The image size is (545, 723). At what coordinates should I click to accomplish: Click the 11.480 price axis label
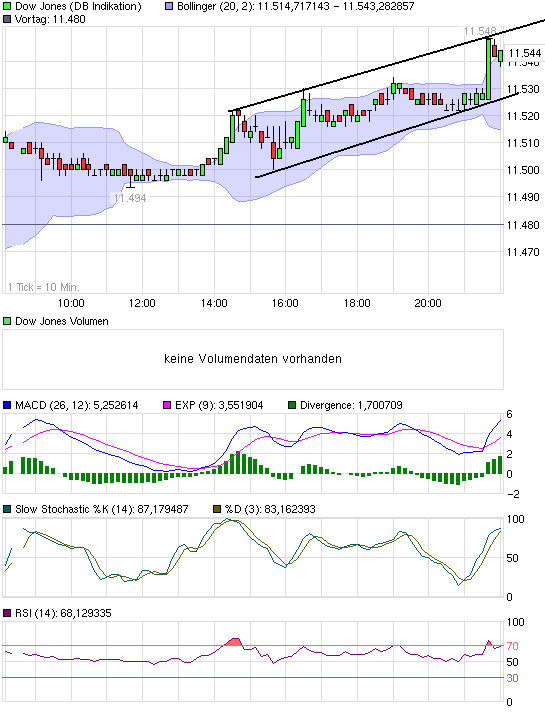pos(523,225)
